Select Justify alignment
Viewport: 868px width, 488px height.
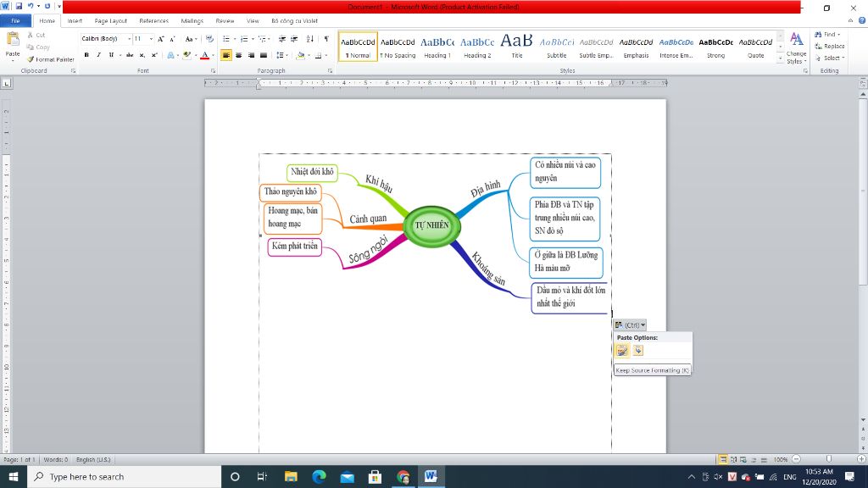pos(264,55)
